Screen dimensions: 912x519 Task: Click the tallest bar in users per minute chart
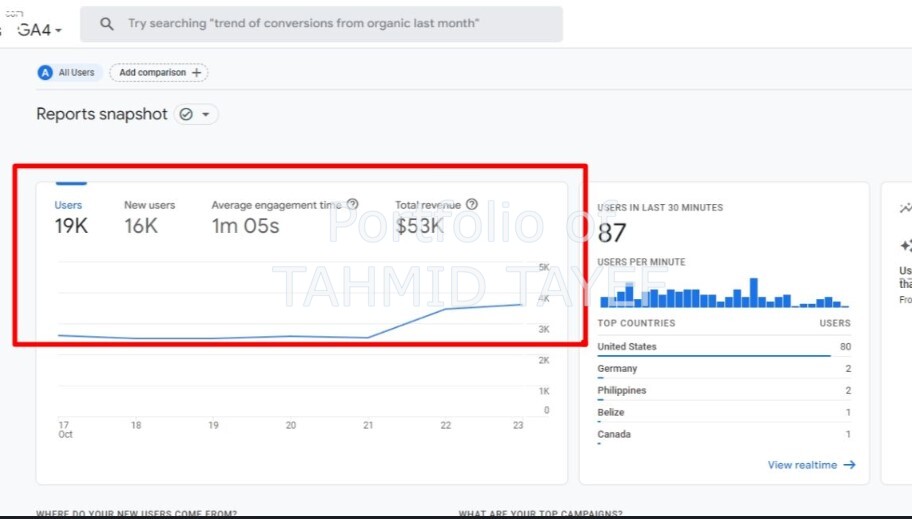coord(754,293)
